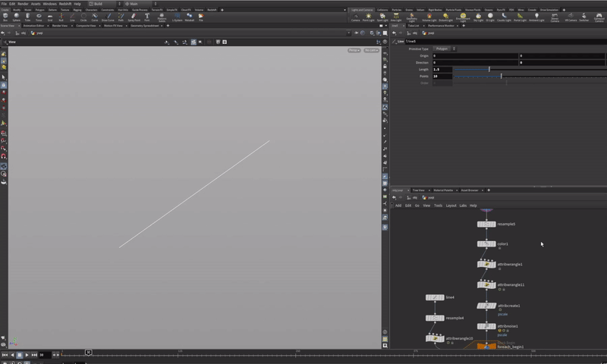Select the Spray Paint shelf tool
The image size is (607, 364).
click(x=134, y=17)
